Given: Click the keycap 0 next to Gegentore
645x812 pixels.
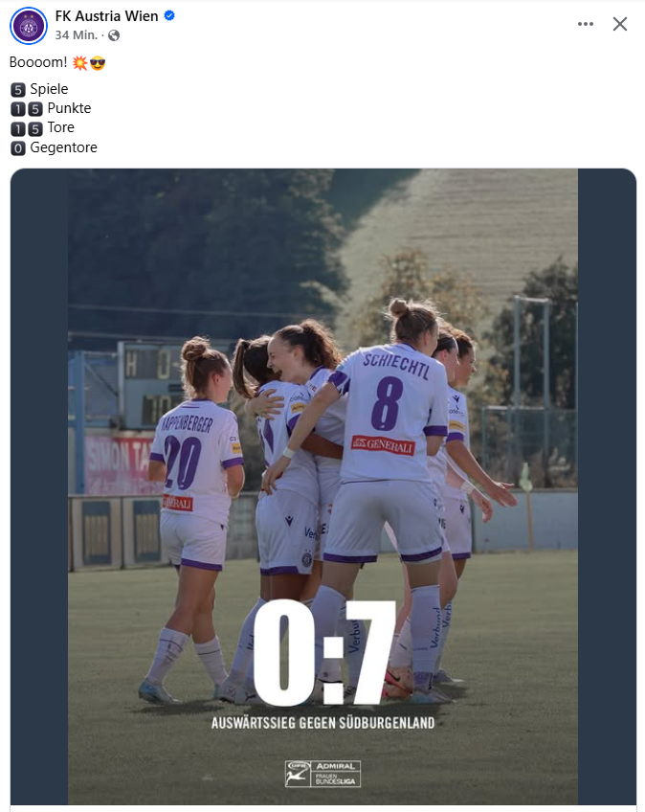Looking at the screenshot, I should point(18,148).
